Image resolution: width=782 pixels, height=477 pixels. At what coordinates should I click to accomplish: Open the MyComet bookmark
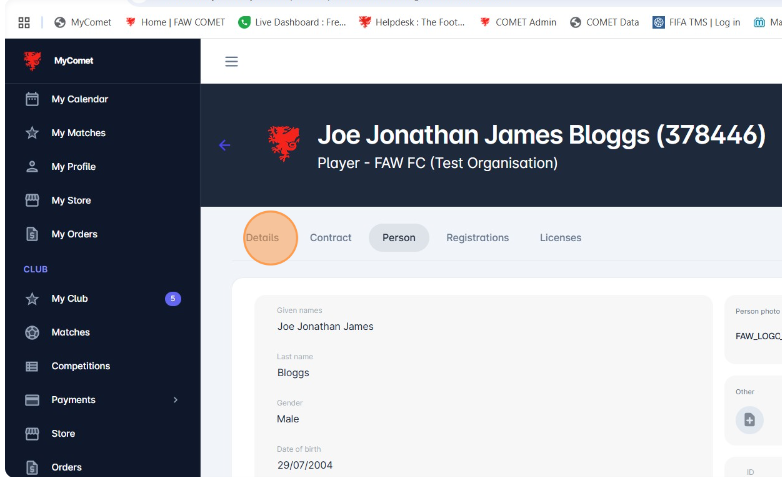(x=83, y=22)
